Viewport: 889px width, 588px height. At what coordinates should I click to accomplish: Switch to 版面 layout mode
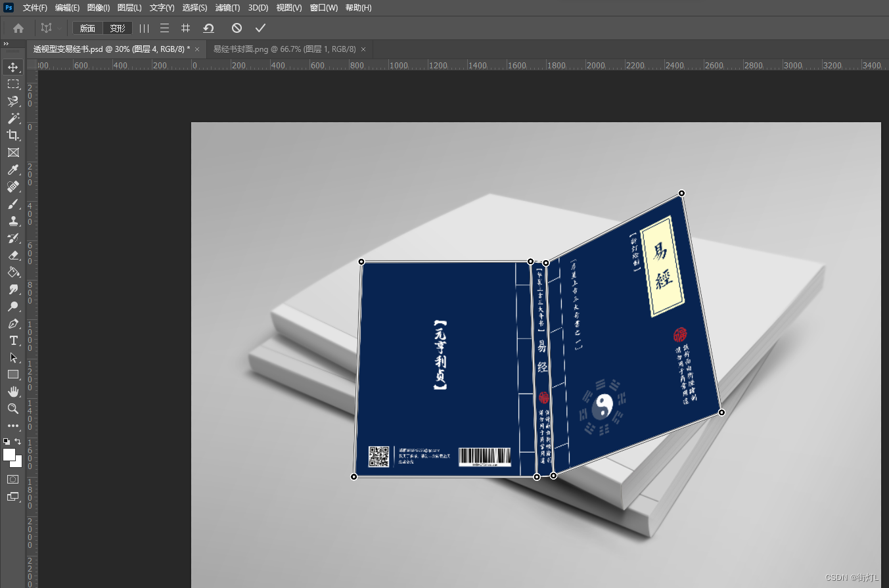(x=87, y=28)
